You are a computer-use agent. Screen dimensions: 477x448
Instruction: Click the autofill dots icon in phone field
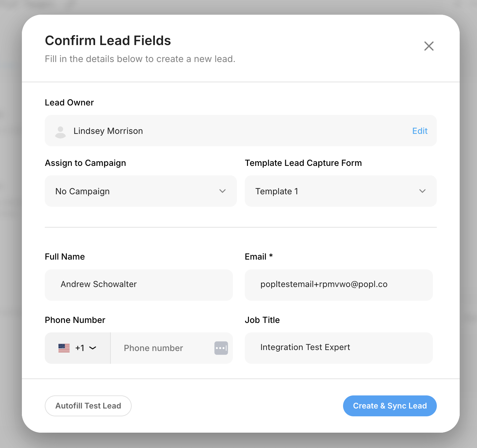pyautogui.click(x=221, y=348)
